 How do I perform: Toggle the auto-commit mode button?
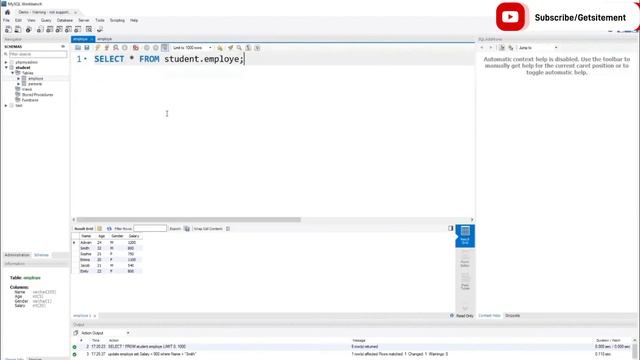(165, 48)
